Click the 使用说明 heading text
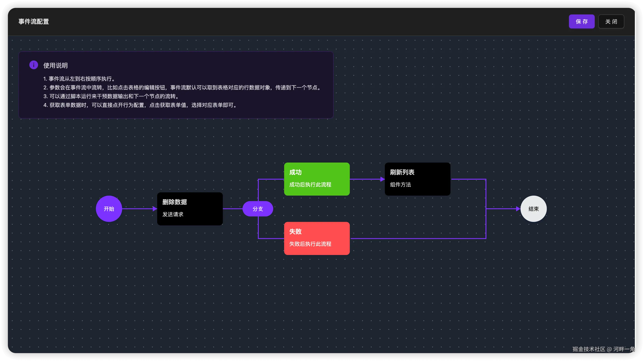Screen dimensions: 644x361 coord(55,65)
